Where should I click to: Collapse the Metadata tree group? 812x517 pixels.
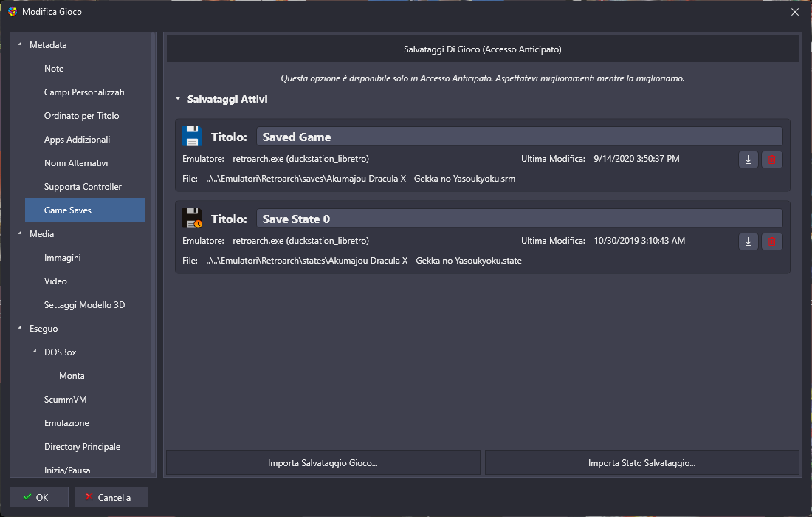[x=20, y=45]
